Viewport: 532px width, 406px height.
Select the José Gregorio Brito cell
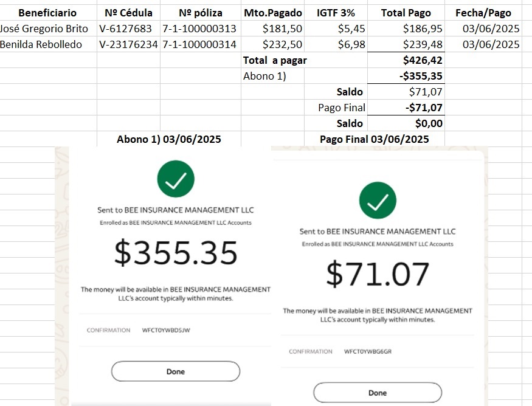coord(44,29)
